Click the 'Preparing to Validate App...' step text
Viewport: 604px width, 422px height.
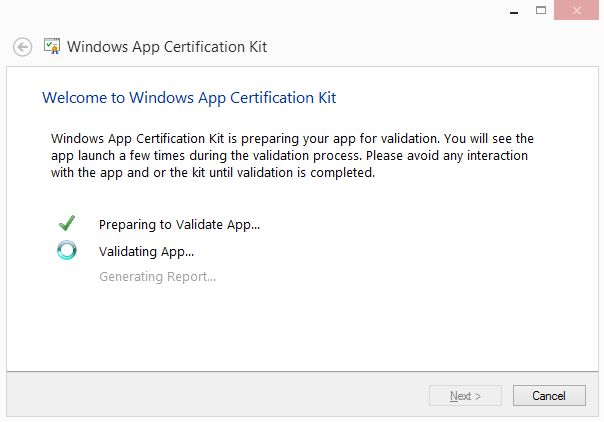[x=179, y=225]
